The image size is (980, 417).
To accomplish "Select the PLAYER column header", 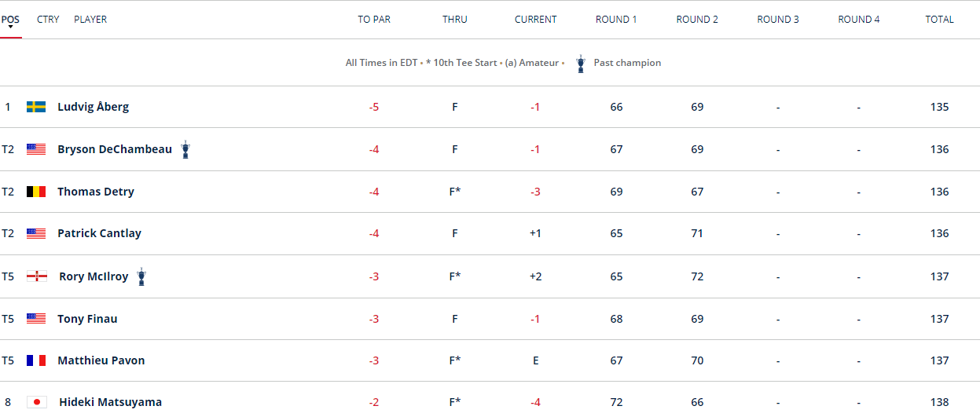I will (x=90, y=20).
